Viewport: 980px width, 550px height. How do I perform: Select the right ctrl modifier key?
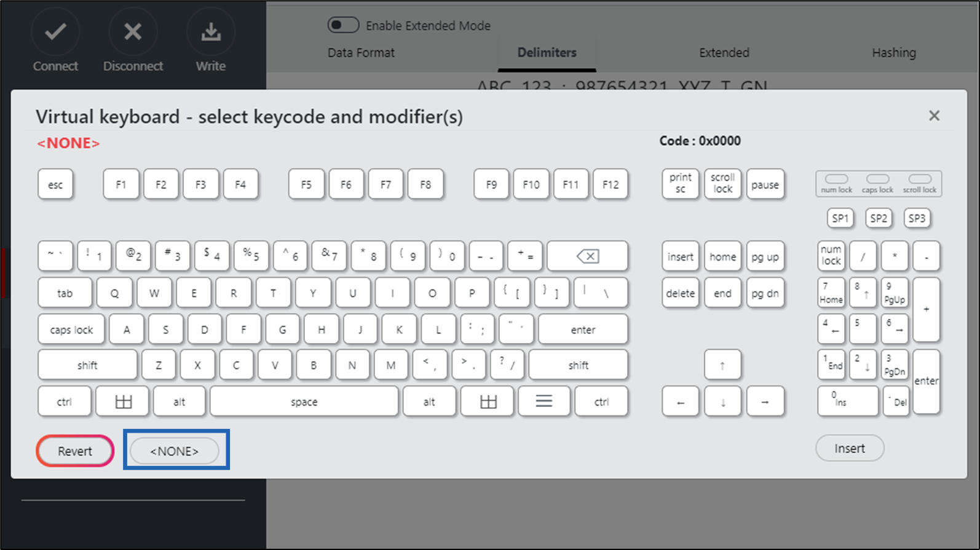click(x=601, y=401)
